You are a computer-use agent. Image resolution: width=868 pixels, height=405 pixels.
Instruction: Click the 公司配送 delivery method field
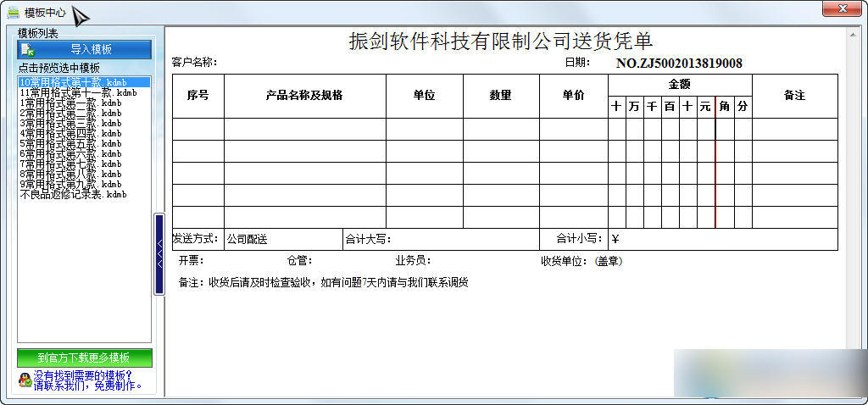click(282, 240)
